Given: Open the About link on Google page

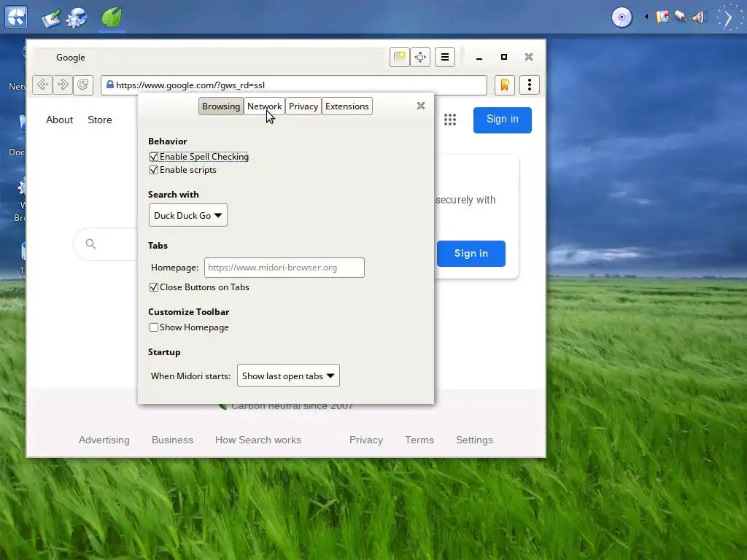Looking at the screenshot, I should (60, 120).
